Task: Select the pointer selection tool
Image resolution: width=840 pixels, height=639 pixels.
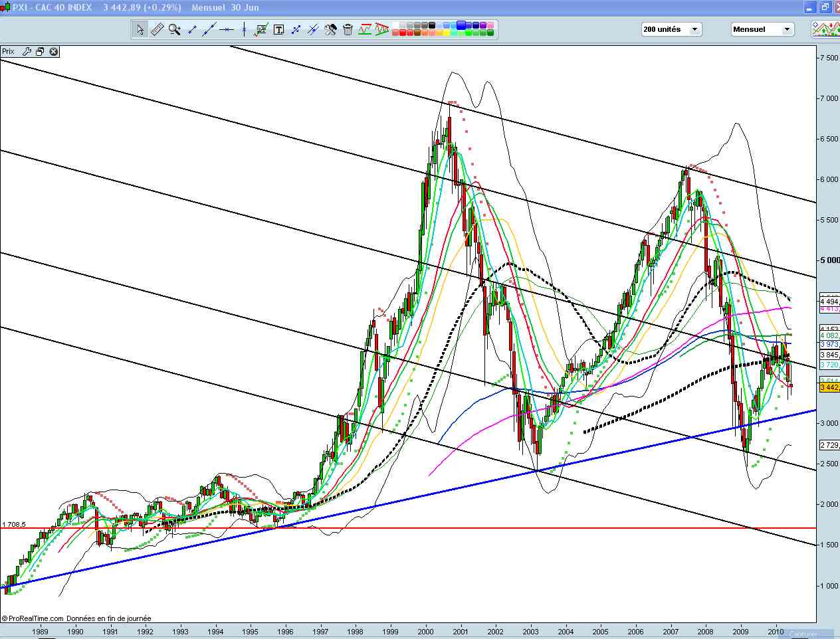Action: (141, 29)
